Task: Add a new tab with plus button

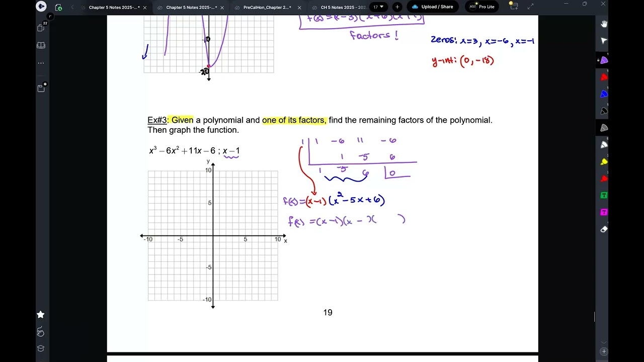Action: (397, 7)
